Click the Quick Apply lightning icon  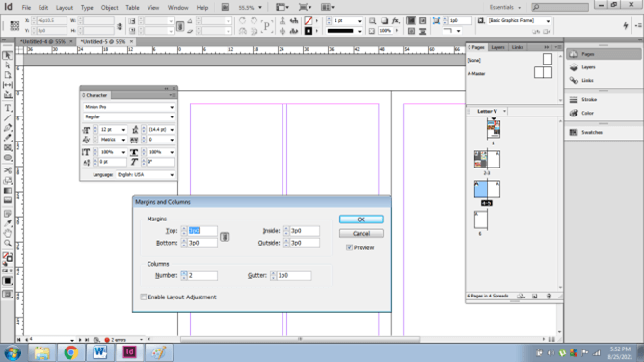click(x=625, y=25)
